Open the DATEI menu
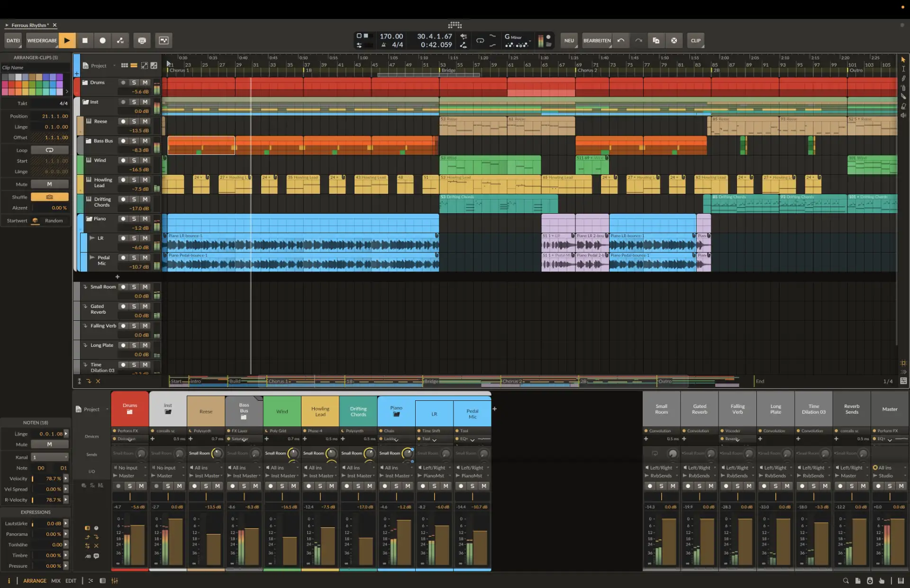The width and height of the screenshot is (910, 588). (13, 40)
